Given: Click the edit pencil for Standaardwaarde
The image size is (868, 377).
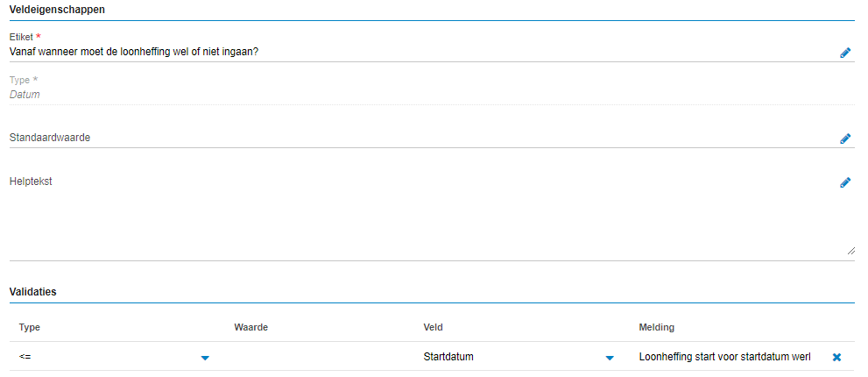Looking at the screenshot, I should coord(845,139).
